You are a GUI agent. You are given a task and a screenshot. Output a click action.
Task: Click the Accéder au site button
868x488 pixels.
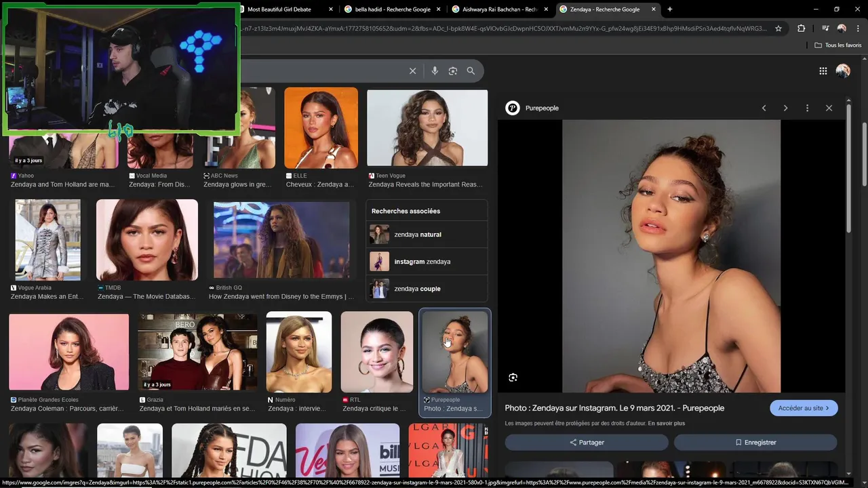(804, 408)
